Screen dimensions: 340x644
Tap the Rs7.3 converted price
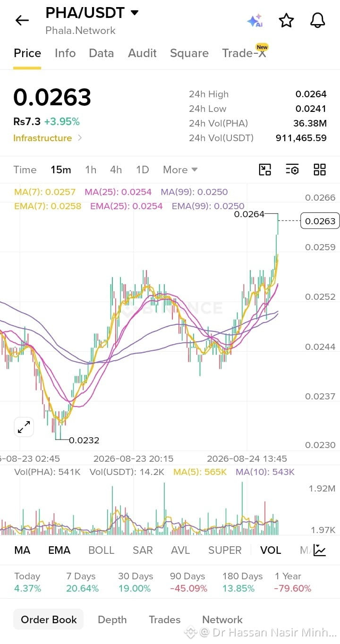tap(27, 121)
